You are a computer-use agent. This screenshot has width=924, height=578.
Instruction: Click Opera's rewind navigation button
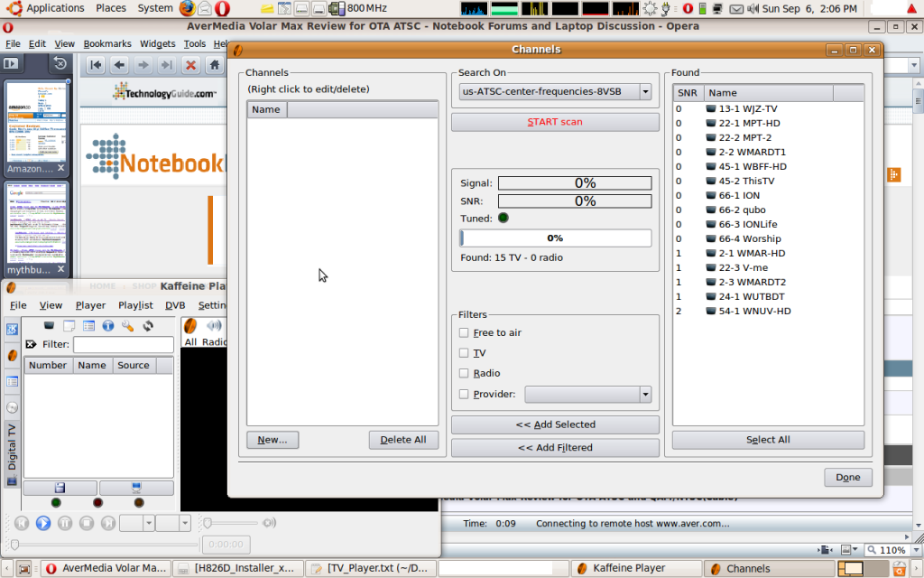click(x=96, y=65)
